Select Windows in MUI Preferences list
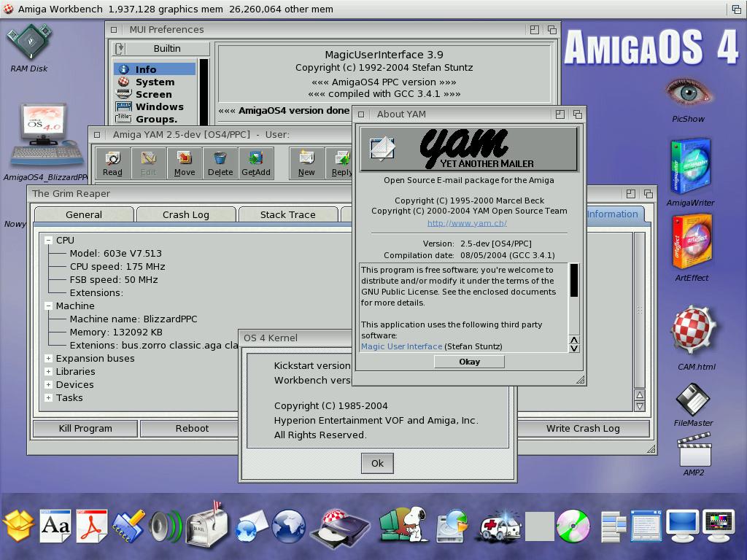 click(x=155, y=106)
